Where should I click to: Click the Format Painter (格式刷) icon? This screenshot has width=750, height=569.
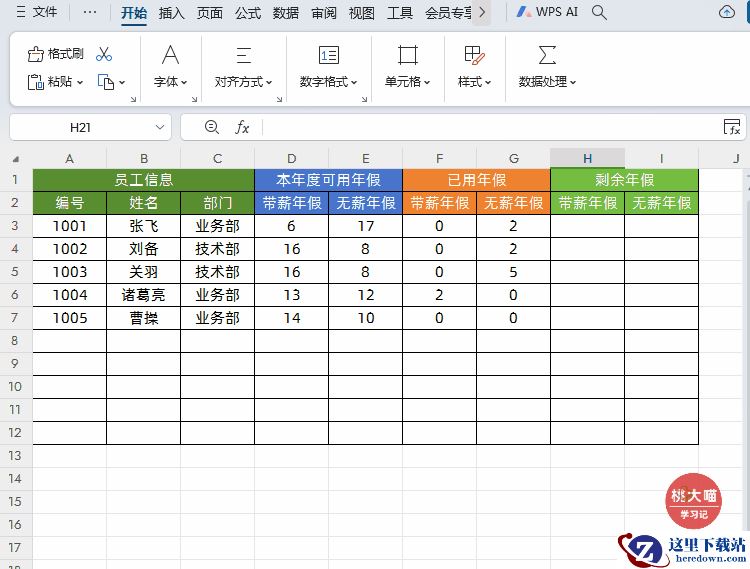tap(36, 54)
